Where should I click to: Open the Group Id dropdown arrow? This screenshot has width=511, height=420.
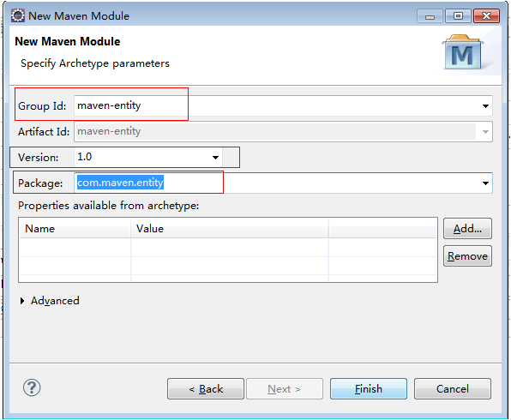pyautogui.click(x=485, y=106)
